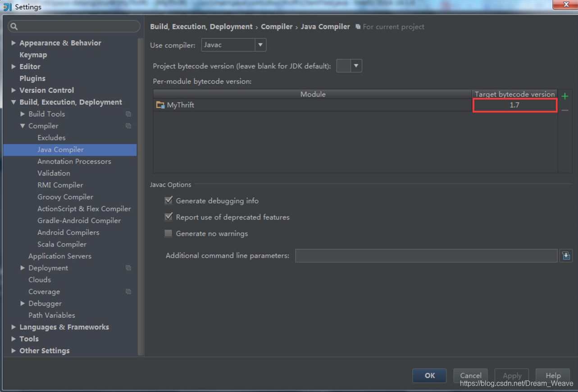Open the Use compiler dropdown

click(260, 45)
